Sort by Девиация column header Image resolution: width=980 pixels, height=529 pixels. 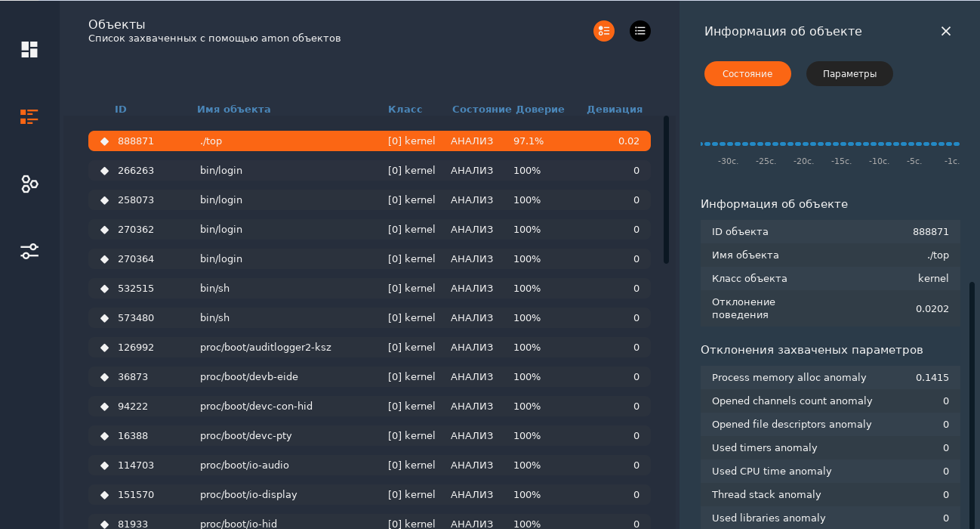click(614, 110)
